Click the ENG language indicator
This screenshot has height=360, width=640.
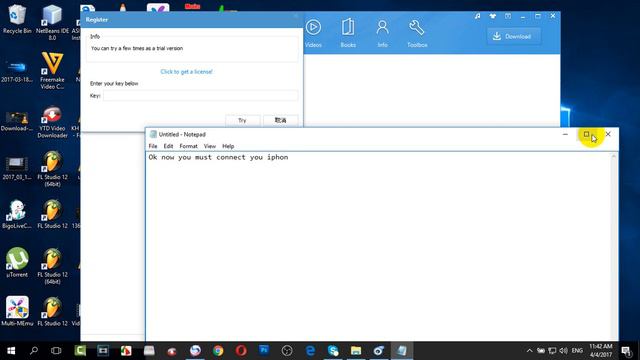coord(577,351)
